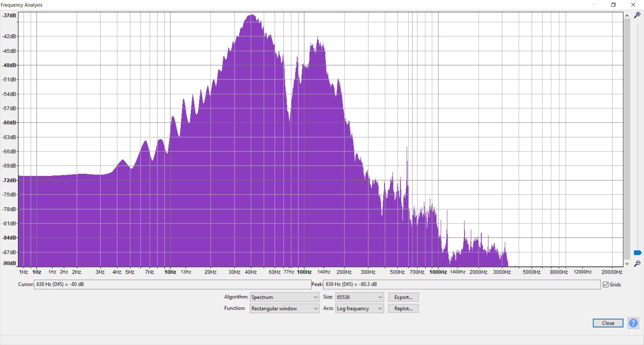Click the -48dB axis label
This screenshot has height=345, width=644.
click(x=9, y=65)
